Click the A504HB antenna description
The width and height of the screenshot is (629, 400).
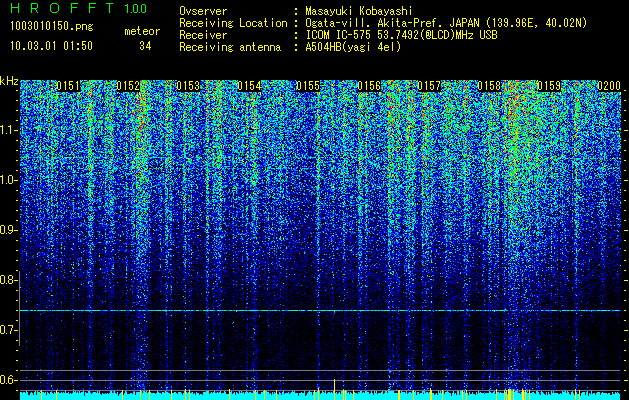(x=354, y=46)
